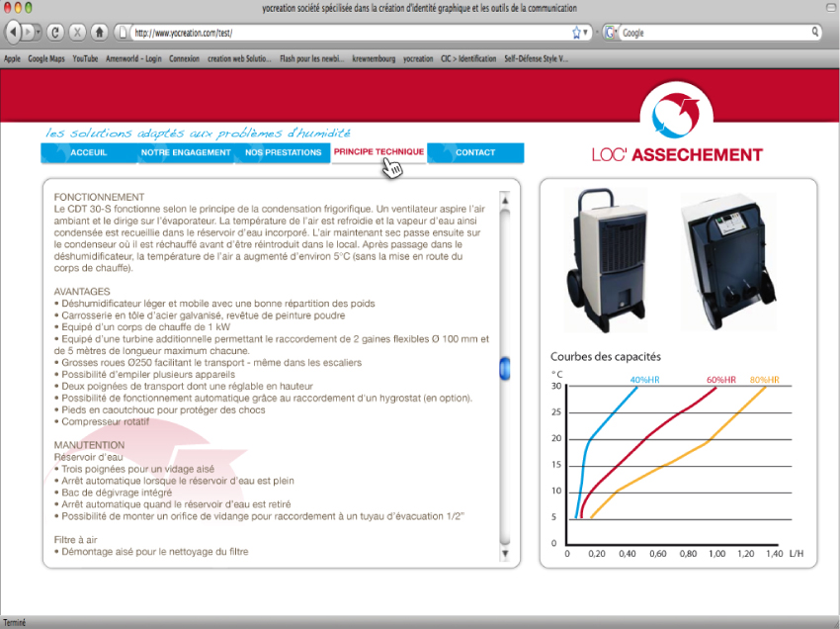Click the Filtre à air heading
Image resolution: width=840 pixels, height=629 pixels.
pyautogui.click(x=75, y=539)
